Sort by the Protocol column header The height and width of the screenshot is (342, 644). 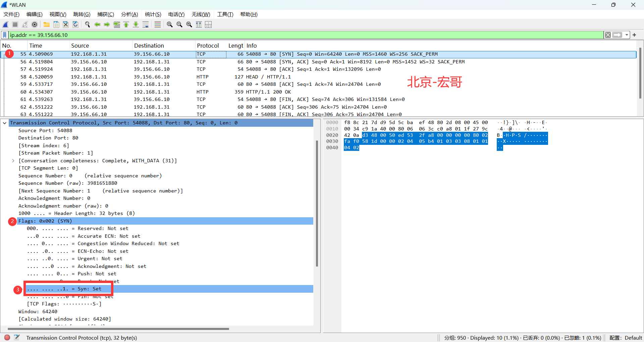tap(211, 46)
